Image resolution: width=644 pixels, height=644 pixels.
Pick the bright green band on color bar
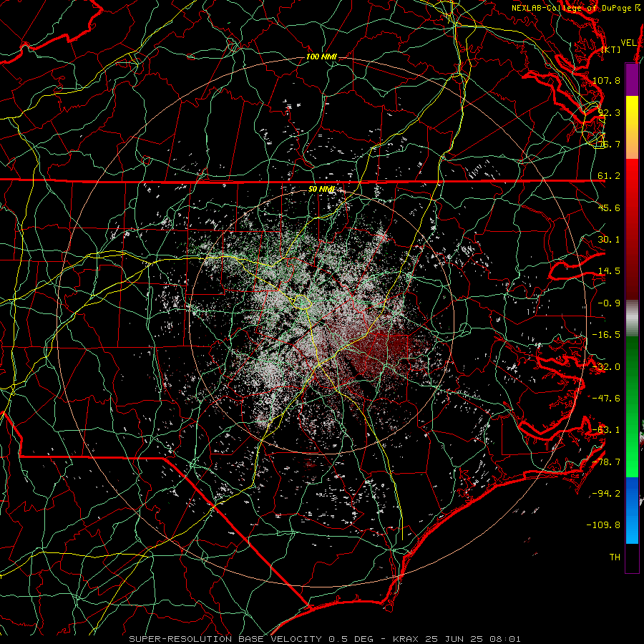pos(632,460)
